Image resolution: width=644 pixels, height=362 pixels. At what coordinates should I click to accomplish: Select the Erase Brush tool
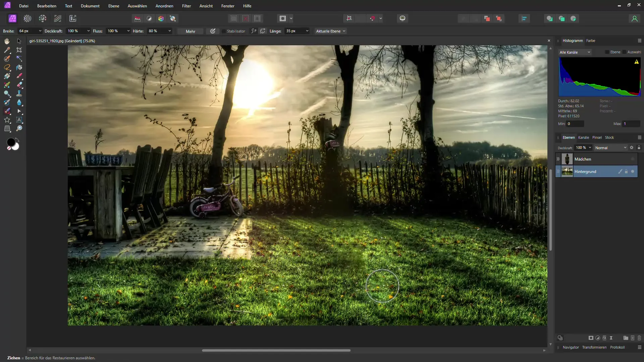click(19, 85)
